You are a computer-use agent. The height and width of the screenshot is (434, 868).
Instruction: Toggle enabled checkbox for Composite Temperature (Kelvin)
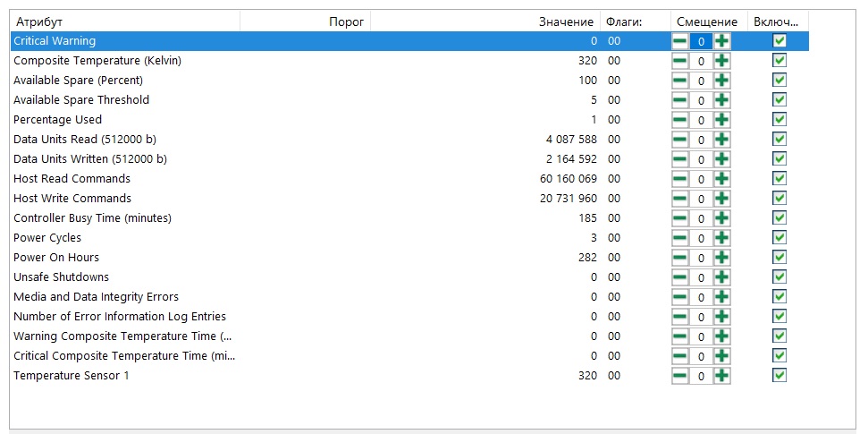pyautogui.click(x=780, y=60)
